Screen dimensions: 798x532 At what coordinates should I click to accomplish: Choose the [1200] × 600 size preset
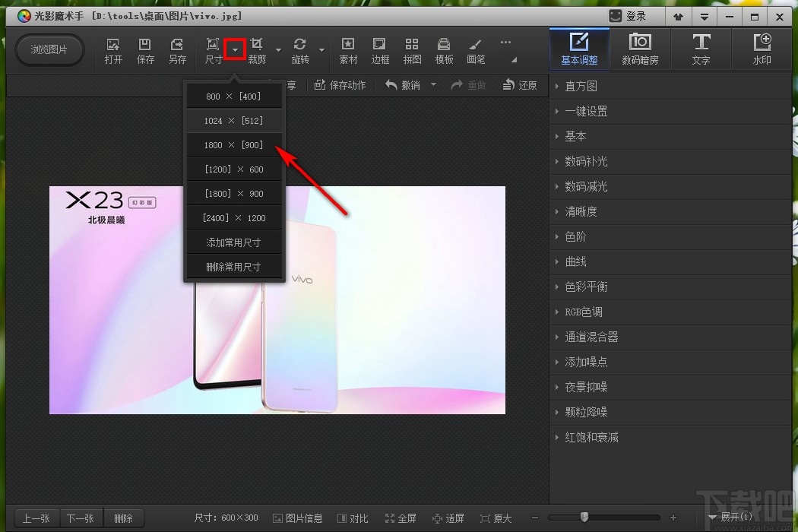[234, 169]
